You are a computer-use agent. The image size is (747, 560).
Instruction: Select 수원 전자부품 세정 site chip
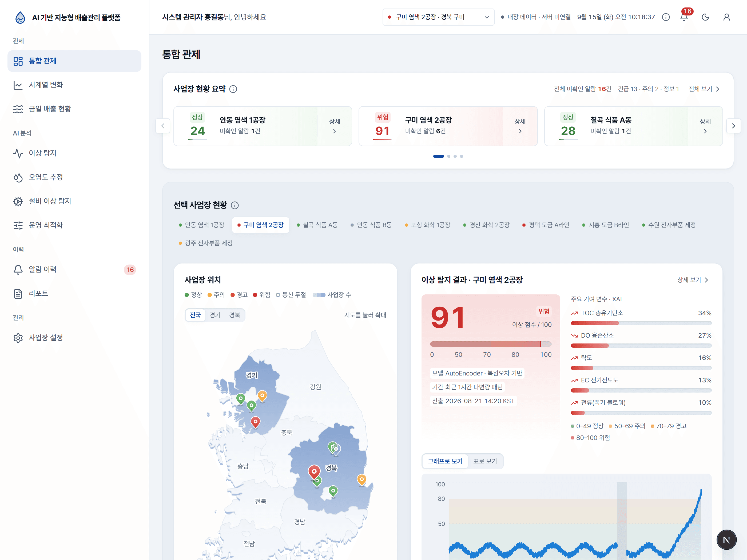669,225
